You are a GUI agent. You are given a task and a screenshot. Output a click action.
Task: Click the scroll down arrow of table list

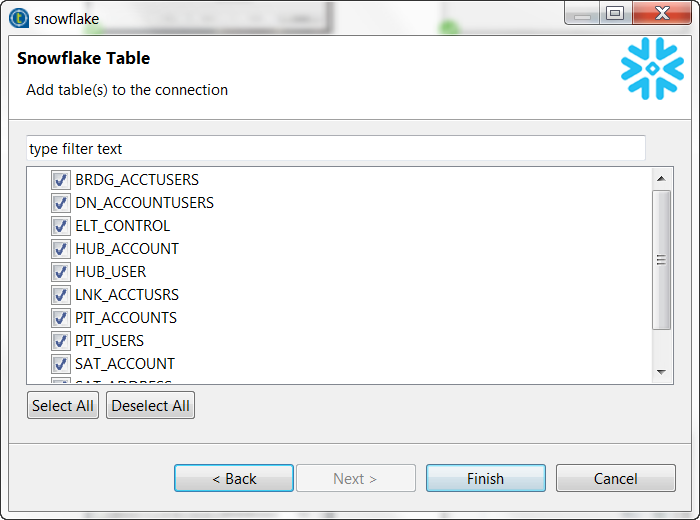tap(660, 372)
